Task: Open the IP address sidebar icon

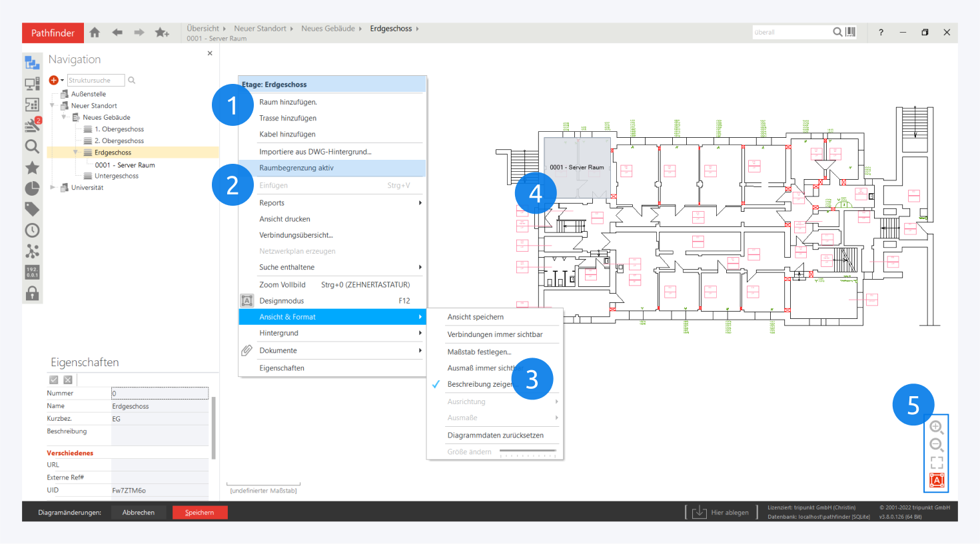Action: coord(32,272)
